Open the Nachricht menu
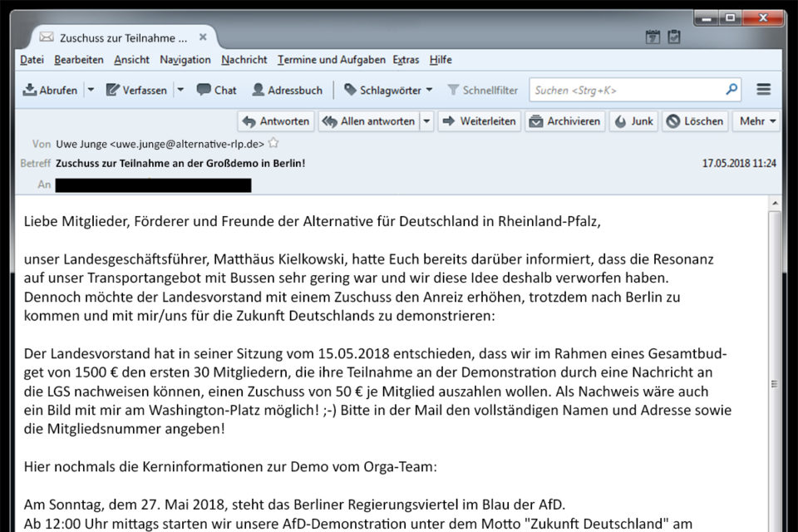This screenshot has width=798, height=532. click(x=244, y=60)
